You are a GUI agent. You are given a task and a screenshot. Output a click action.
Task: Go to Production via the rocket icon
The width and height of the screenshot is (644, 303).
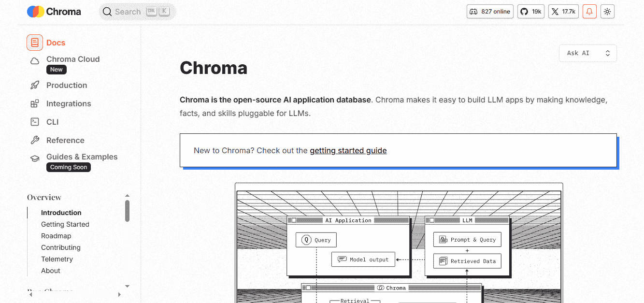point(35,85)
